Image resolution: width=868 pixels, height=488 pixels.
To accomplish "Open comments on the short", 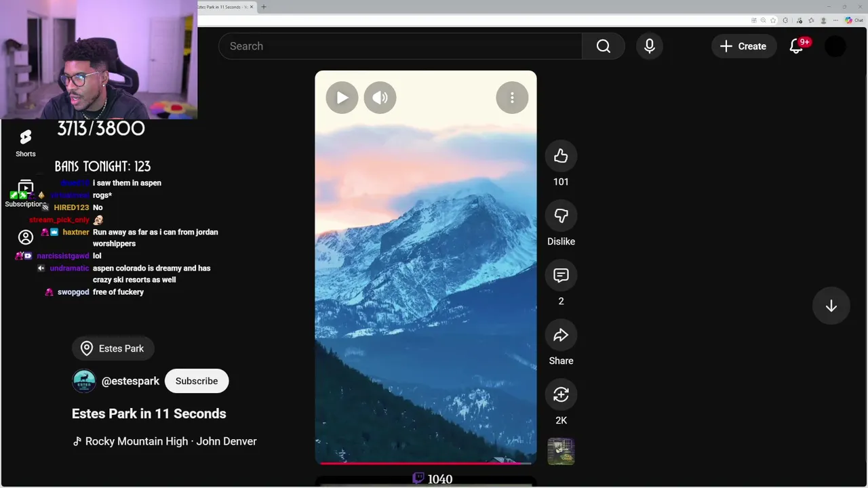I will tap(561, 275).
